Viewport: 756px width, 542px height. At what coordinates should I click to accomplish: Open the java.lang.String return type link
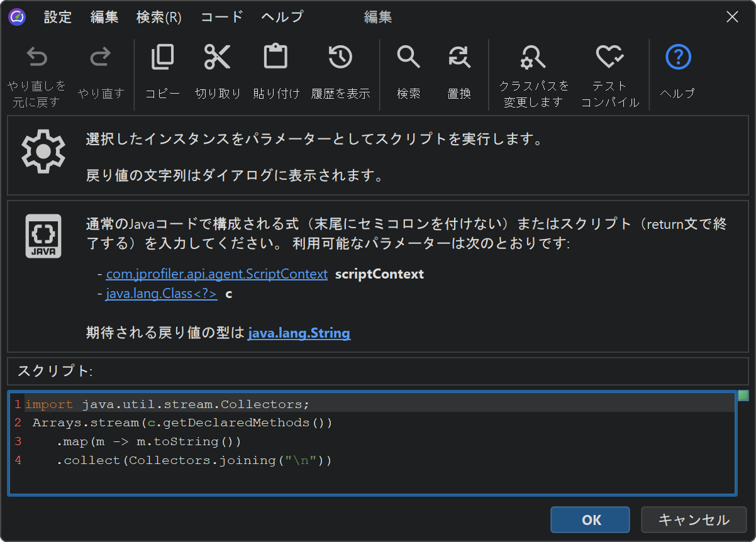(x=299, y=333)
